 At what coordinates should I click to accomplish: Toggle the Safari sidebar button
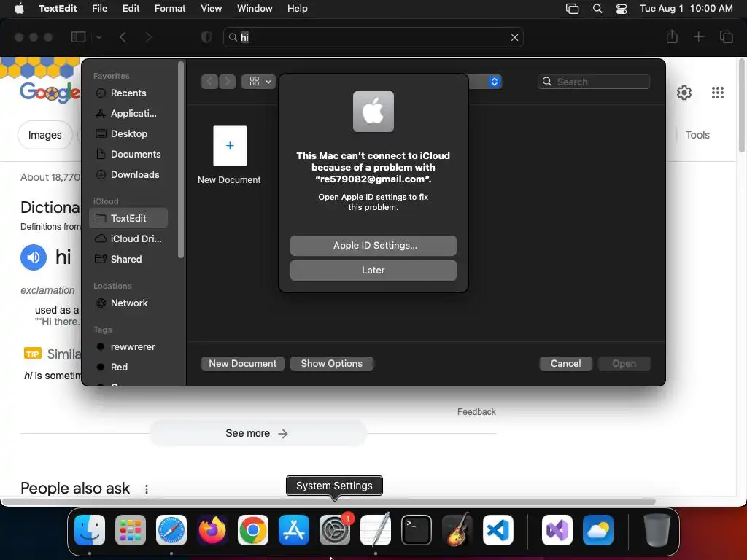pyautogui.click(x=78, y=36)
